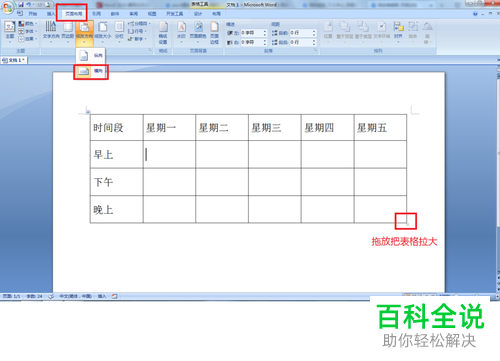Image resolution: width=500 pixels, height=361 pixels.
Task: Select the document tab 文档 1
Action: pyautogui.click(x=14, y=60)
